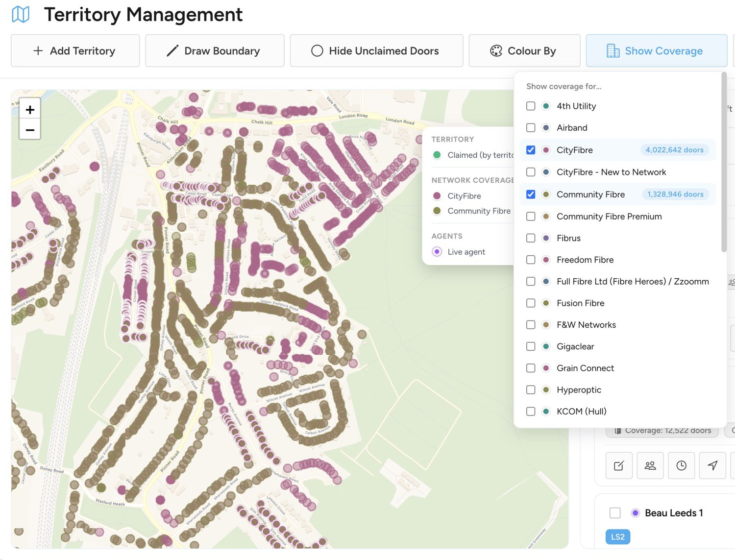This screenshot has width=735, height=560.
Task: Enable the Full Fibre Ltd checkbox
Action: coord(531,281)
